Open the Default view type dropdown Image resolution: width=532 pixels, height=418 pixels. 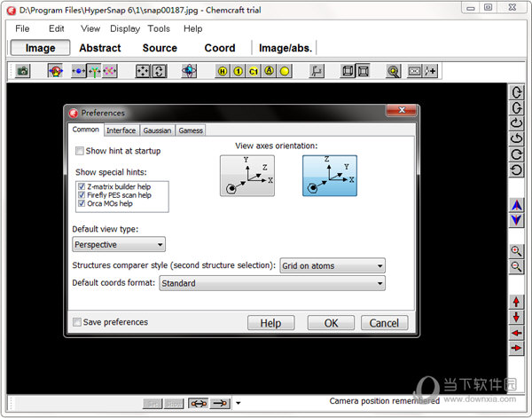click(119, 244)
